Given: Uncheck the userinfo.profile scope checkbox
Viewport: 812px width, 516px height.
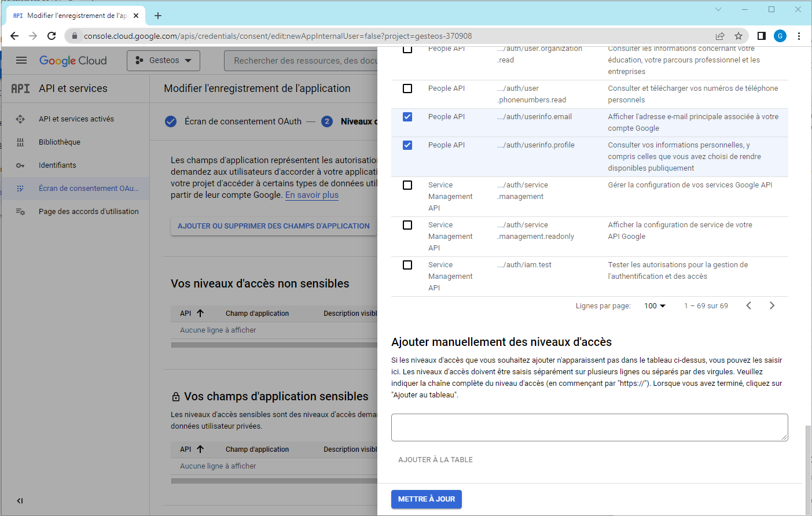Looking at the screenshot, I should (x=407, y=145).
